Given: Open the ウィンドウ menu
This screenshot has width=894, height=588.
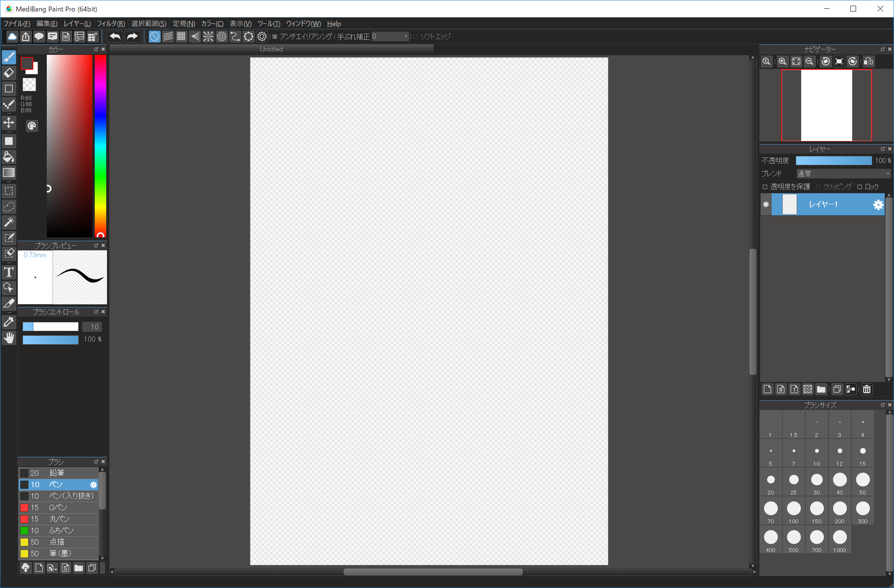Looking at the screenshot, I should click(x=303, y=23).
